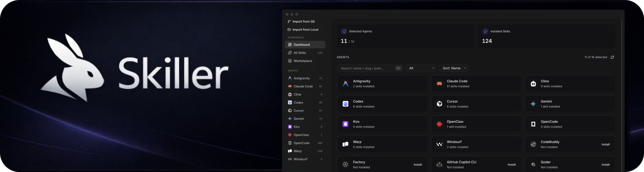Viewport: 644px width, 172px height.
Task: Click the Codex sidebar icon
Action: click(x=290, y=102)
